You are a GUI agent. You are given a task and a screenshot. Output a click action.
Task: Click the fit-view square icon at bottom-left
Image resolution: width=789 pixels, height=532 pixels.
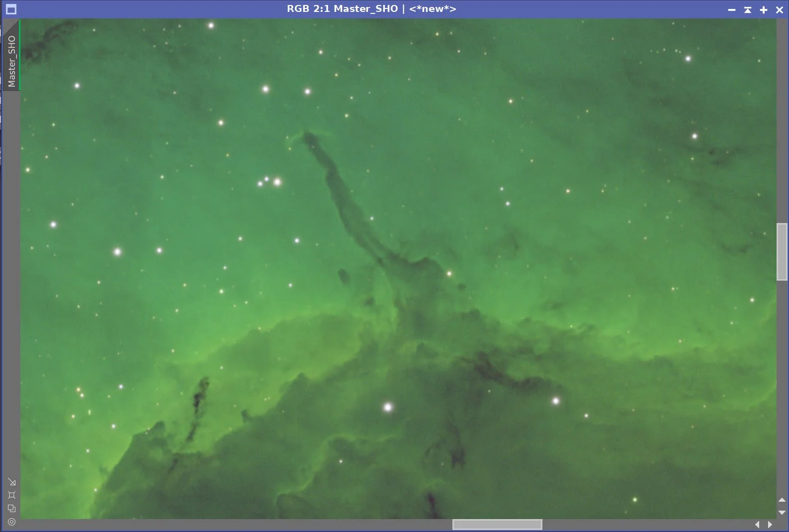[11, 495]
